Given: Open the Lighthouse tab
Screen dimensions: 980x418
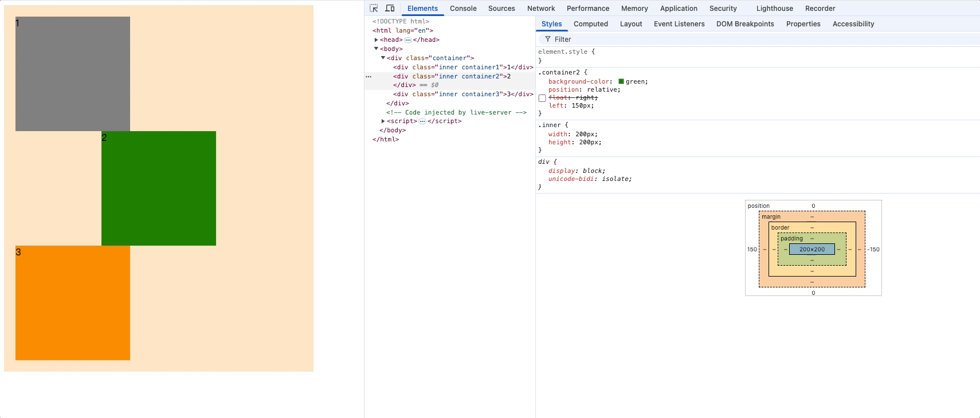Looking at the screenshot, I should (x=775, y=8).
